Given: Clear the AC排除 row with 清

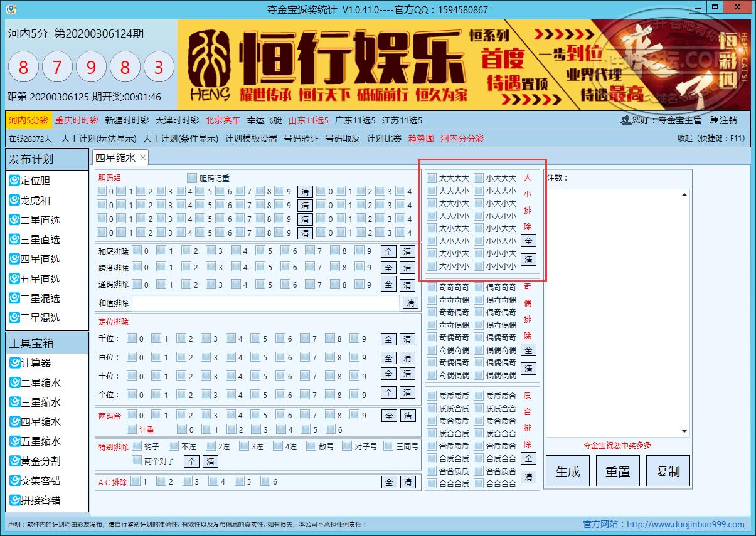Looking at the screenshot, I should tap(408, 482).
